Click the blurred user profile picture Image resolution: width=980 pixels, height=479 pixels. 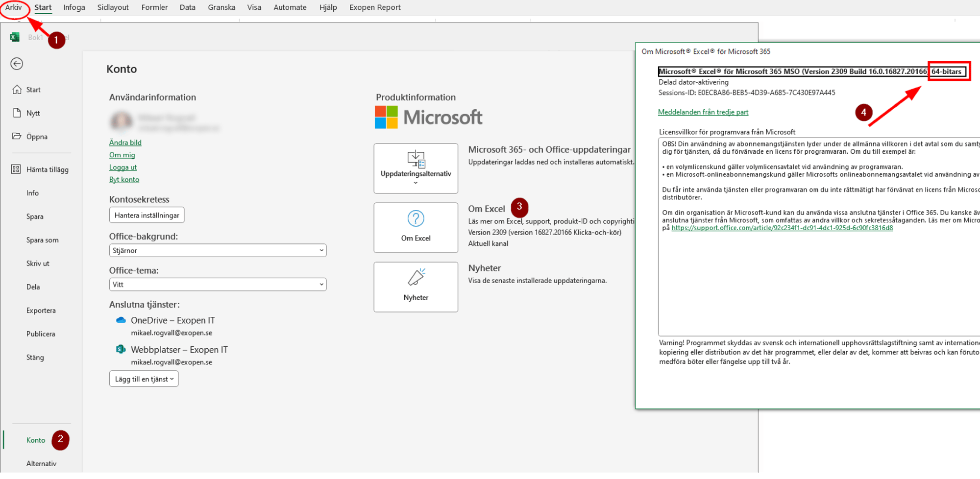(x=122, y=121)
